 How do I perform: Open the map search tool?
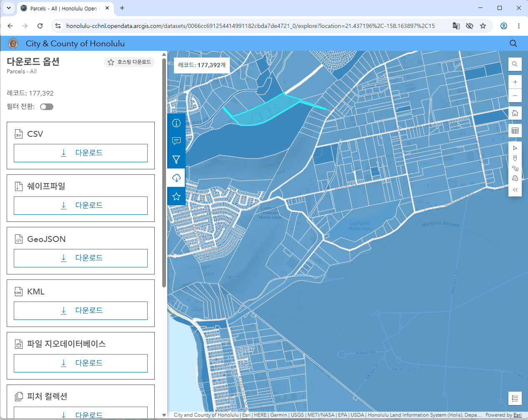pos(515,64)
